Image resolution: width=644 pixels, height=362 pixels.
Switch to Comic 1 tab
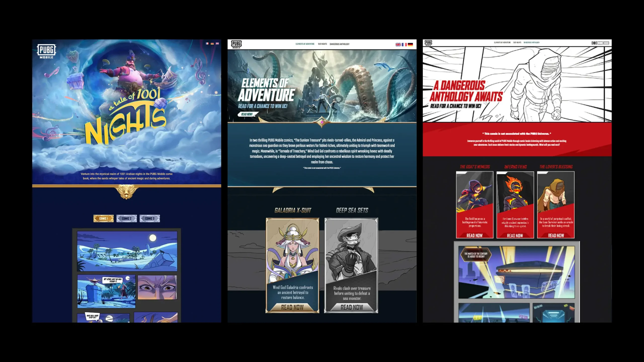[x=103, y=218]
